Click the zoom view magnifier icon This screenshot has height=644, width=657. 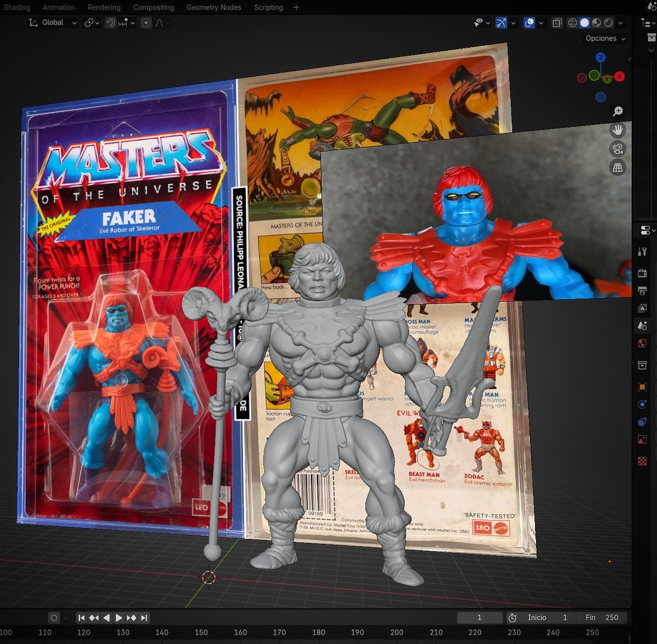click(618, 111)
